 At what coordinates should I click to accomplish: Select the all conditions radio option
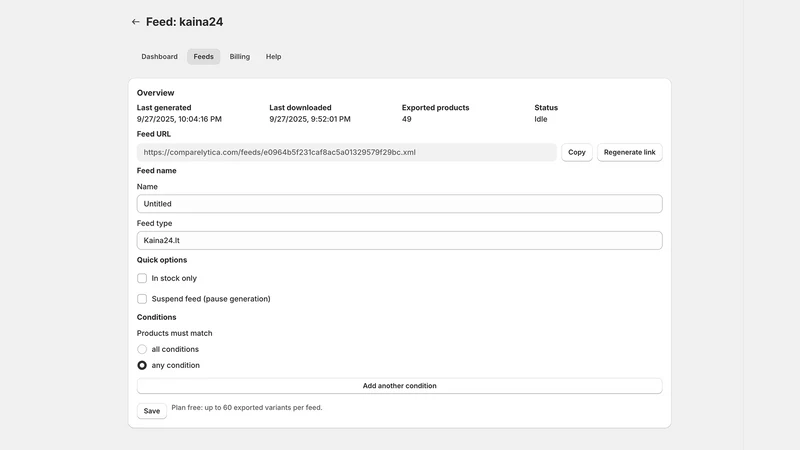[x=142, y=349]
